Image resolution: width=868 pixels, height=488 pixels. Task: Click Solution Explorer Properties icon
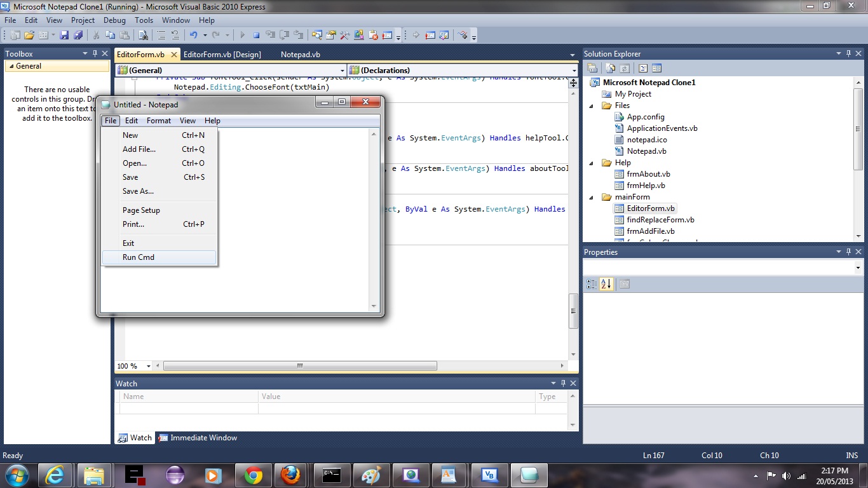point(592,68)
